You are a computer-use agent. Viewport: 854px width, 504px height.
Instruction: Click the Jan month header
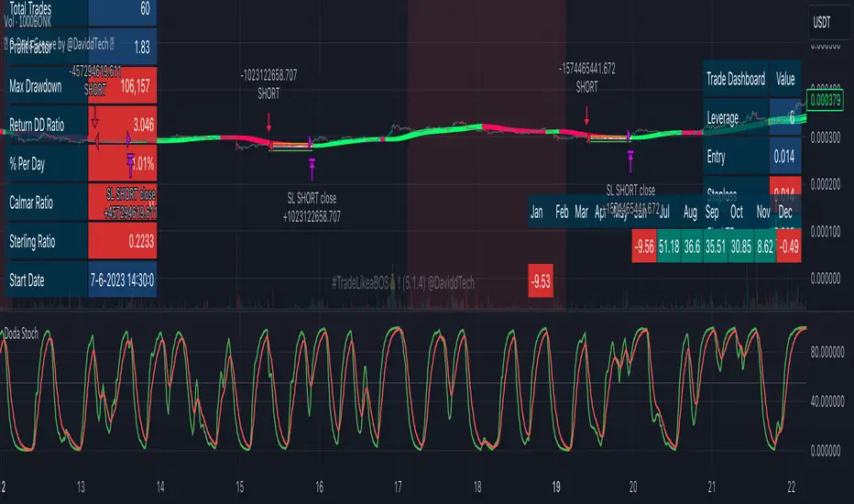(536, 212)
